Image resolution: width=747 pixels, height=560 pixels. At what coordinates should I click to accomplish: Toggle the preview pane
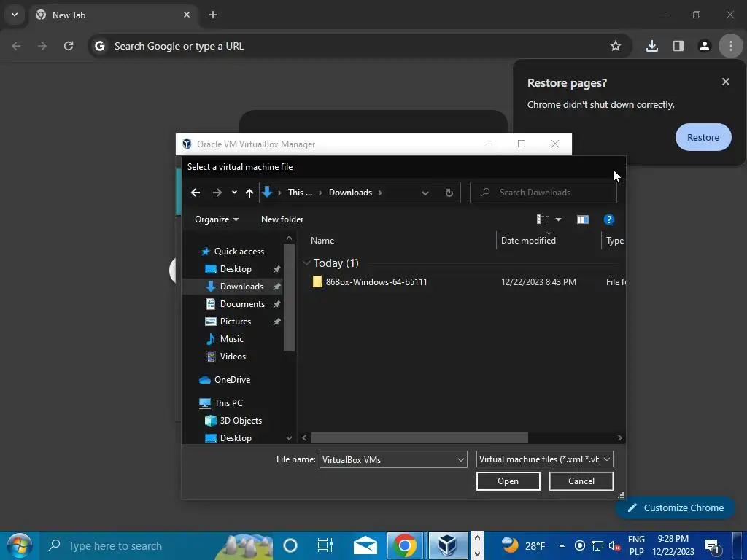coord(583,219)
